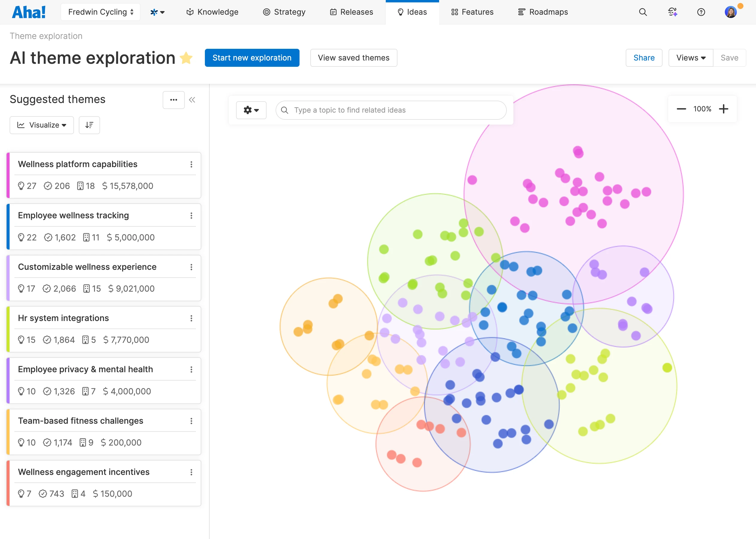Screen dimensions: 756x539
Task: Click the blue Employee wellness tracking color bar
Action: tap(8, 227)
